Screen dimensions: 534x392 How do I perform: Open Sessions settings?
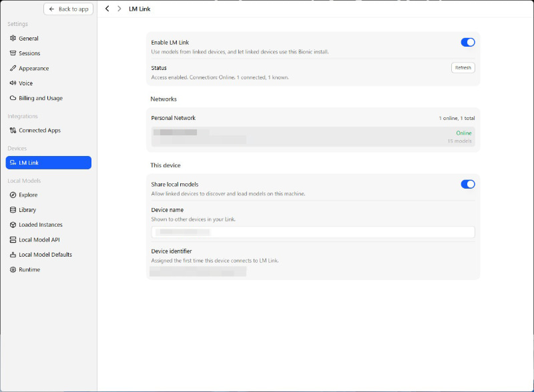pyautogui.click(x=48, y=53)
